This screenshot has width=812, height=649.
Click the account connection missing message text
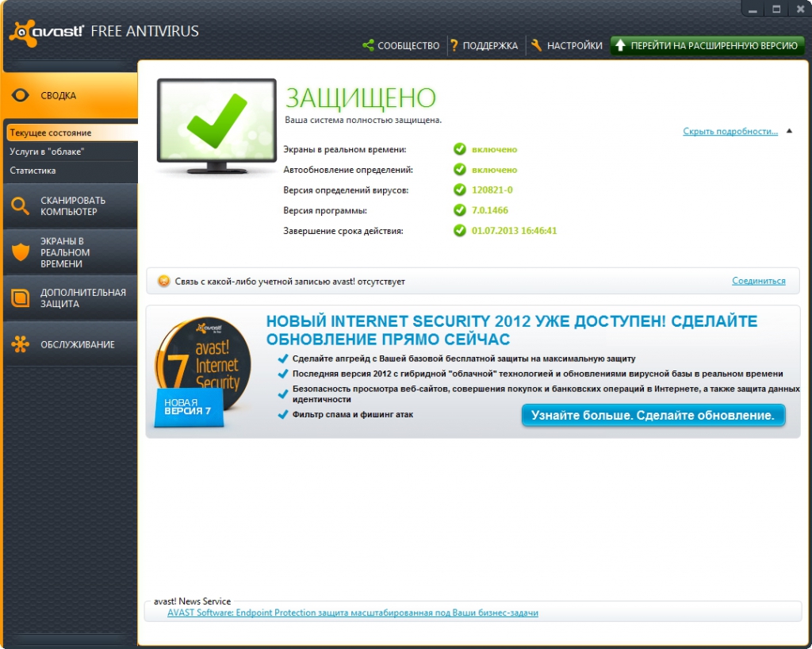click(290, 281)
